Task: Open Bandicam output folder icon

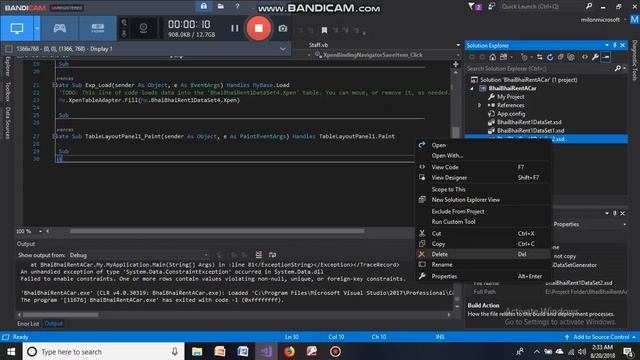Action: click(x=220, y=6)
